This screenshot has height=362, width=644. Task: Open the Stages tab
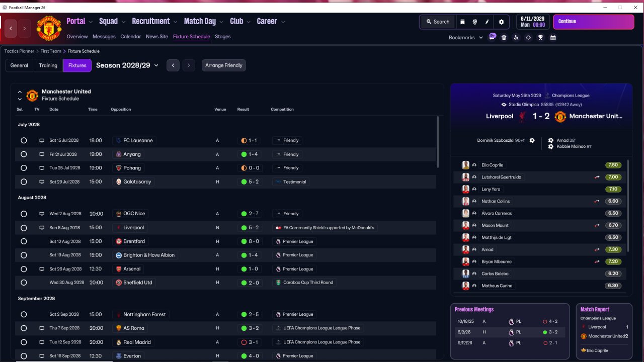pyautogui.click(x=223, y=37)
